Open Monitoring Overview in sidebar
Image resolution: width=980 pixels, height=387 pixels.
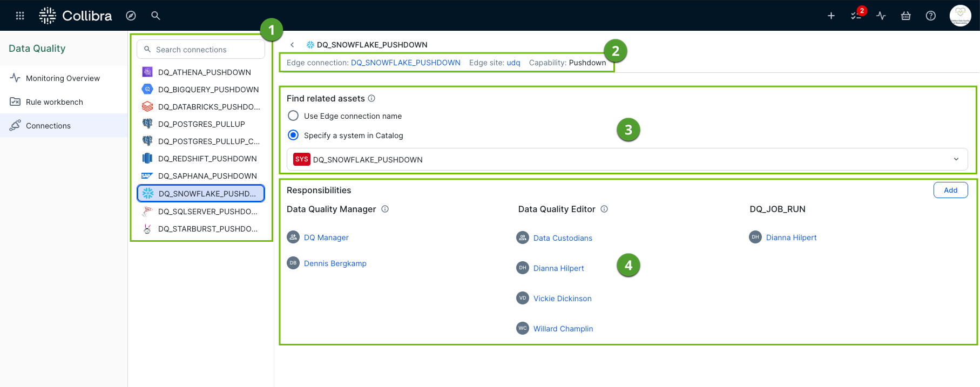tap(64, 78)
